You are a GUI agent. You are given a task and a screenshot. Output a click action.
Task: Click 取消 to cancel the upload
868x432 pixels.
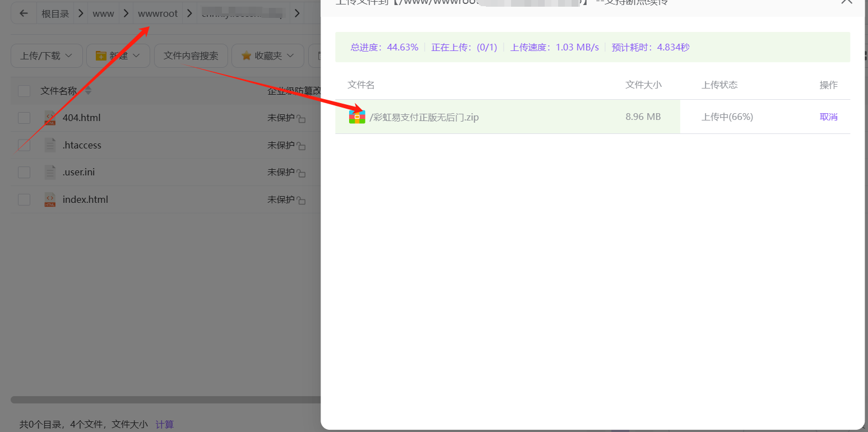click(x=828, y=117)
